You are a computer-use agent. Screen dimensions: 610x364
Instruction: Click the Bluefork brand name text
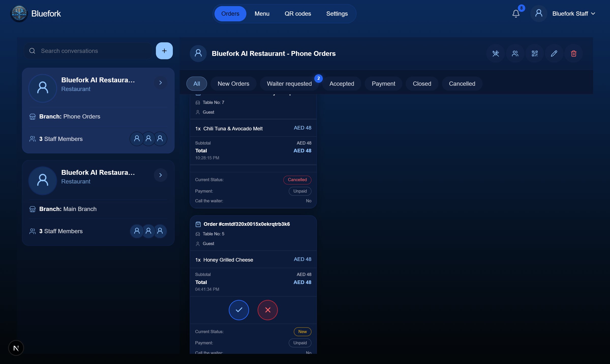click(x=46, y=14)
